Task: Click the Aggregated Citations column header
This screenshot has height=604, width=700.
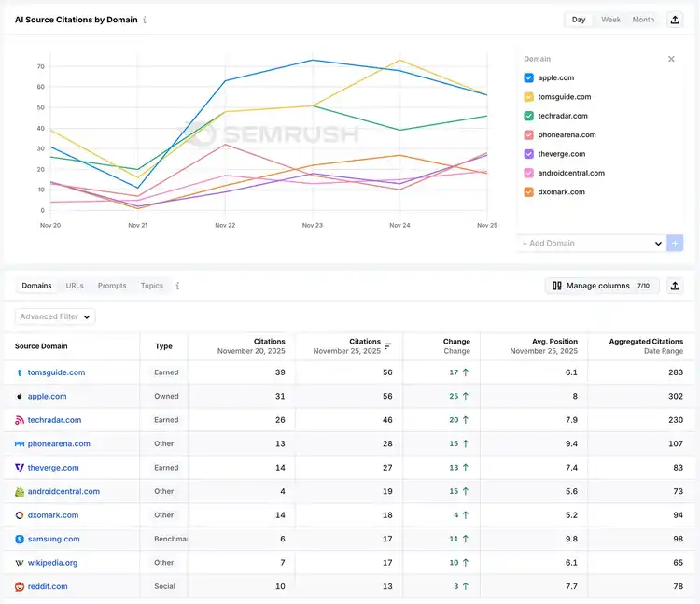Action: tap(646, 346)
